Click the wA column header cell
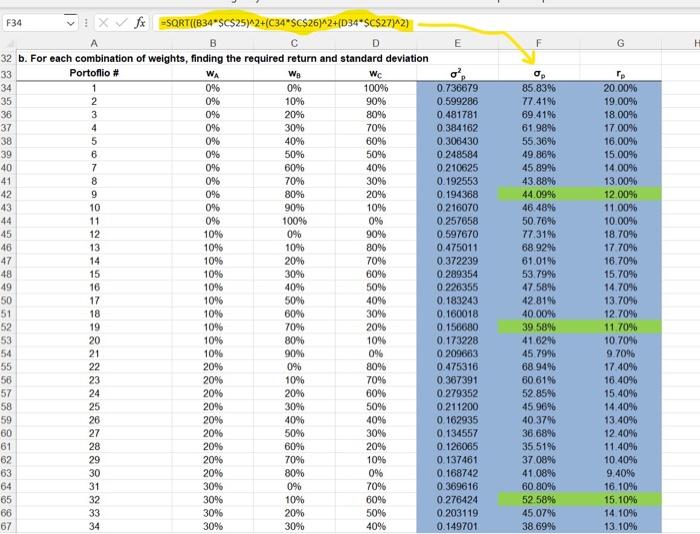This screenshot has height=534, width=700. coord(213,73)
